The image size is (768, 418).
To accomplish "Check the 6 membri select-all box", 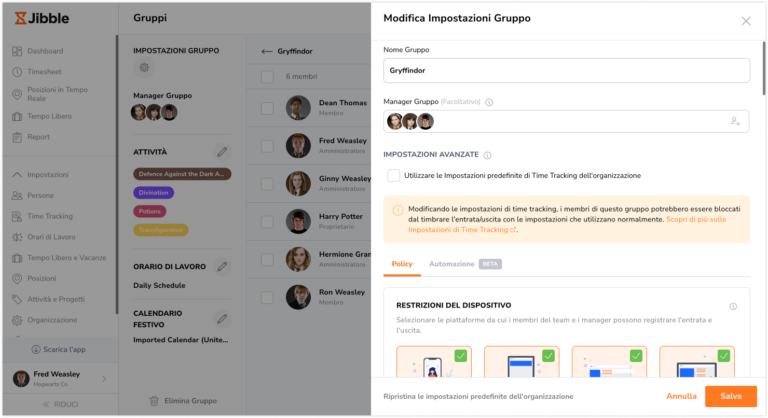I will [x=267, y=76].
